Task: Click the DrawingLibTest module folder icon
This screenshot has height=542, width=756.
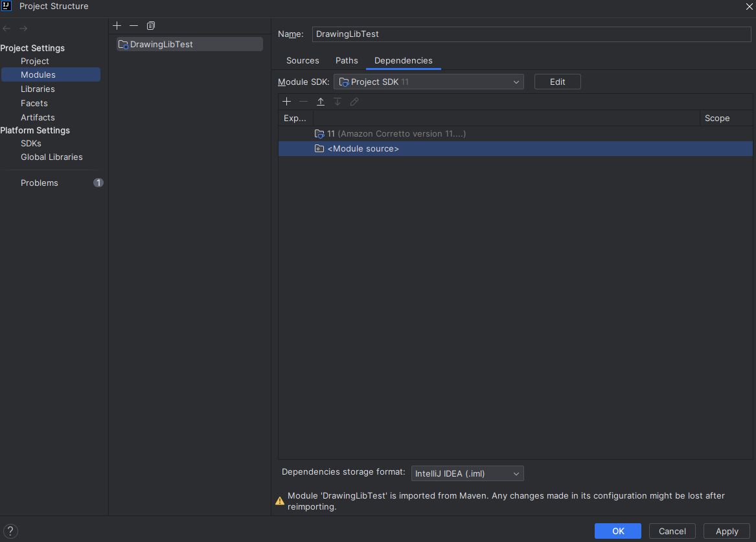Action: click(x=123, y=44)
